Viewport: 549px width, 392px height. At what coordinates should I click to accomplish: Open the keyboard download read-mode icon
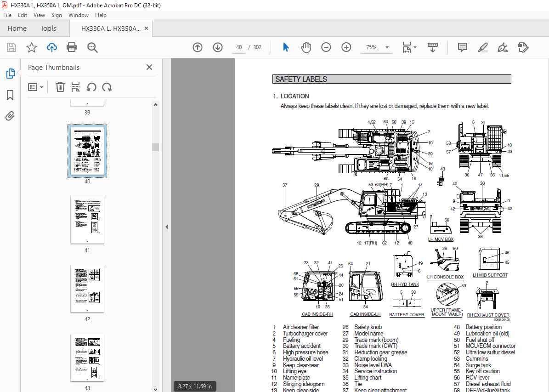(433, 47)
